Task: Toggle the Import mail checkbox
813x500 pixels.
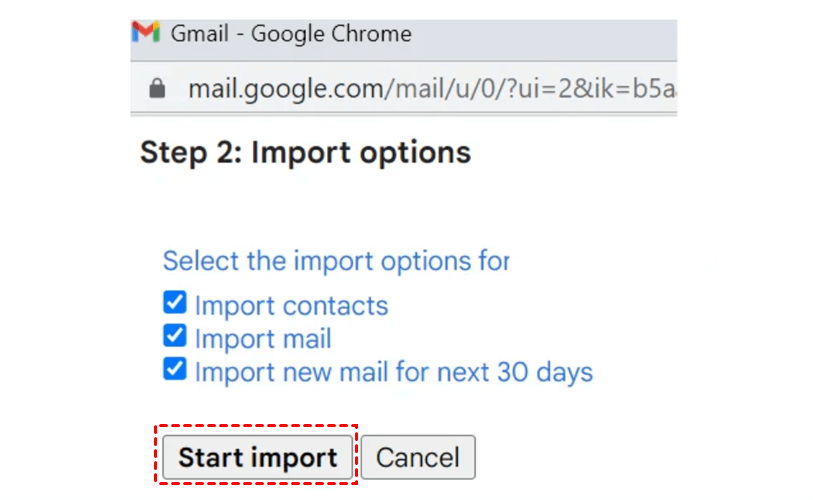Action: point(174,335)
